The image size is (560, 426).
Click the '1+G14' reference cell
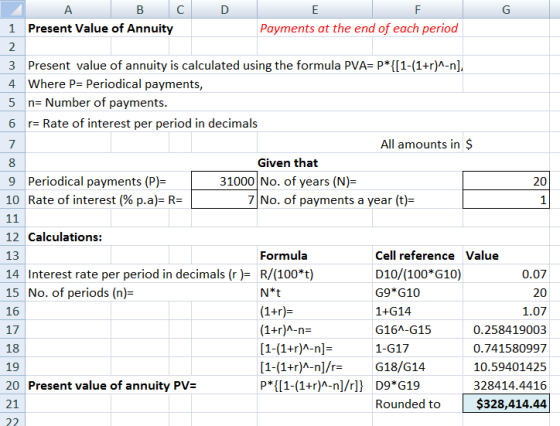(393, 311)
